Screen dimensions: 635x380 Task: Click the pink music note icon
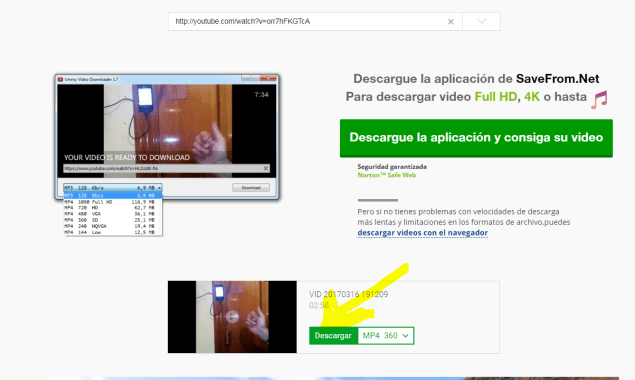click(599, 100)
